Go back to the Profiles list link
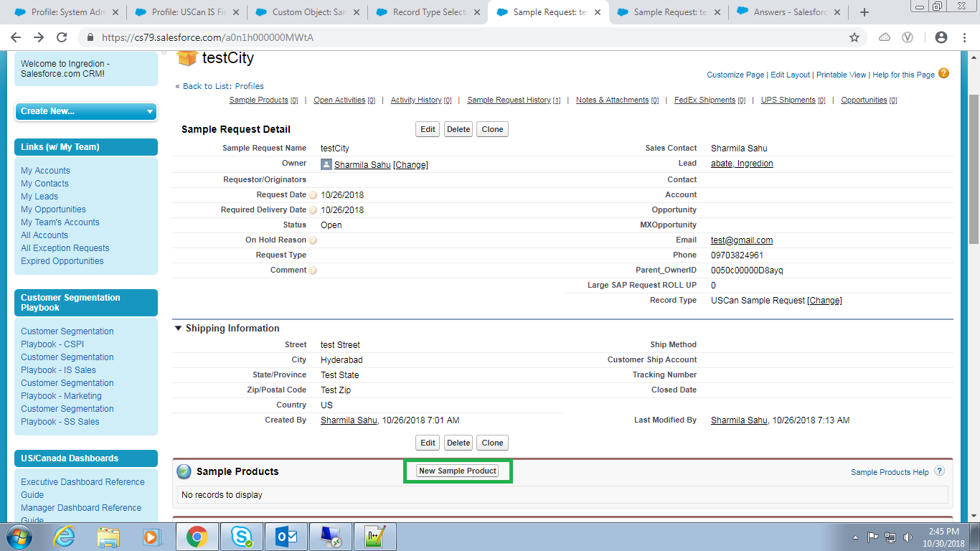Viewport: 980px width, 551px height. click(223, 86)
